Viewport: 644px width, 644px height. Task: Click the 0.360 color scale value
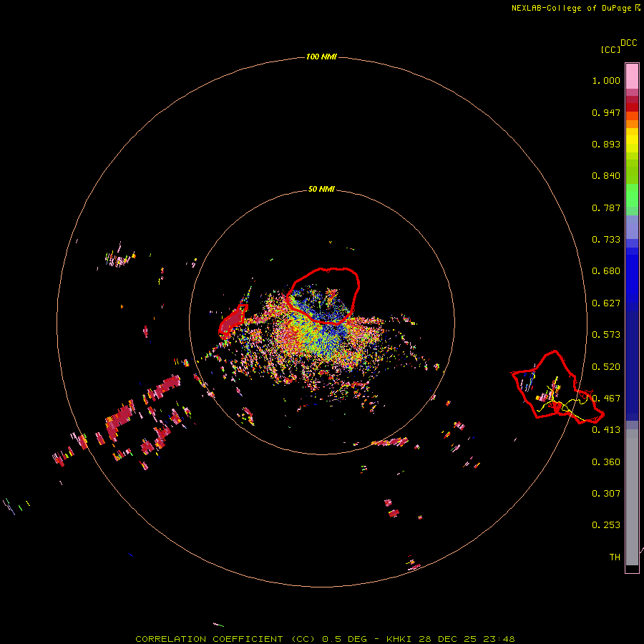tap(606, 462)
